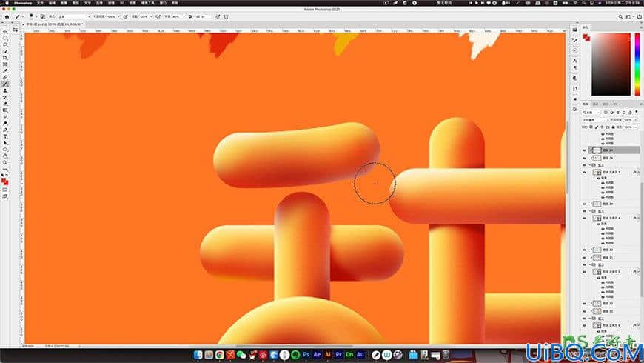Select the Path Selection arrow tool

(x=5, y=143)
